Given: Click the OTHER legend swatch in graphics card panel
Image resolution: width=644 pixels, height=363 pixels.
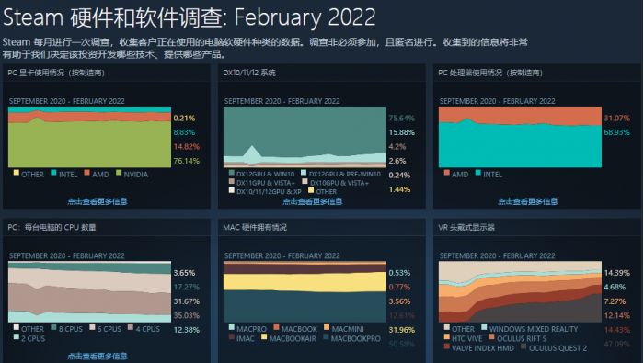Looking at the screenshot, I should [17, 173].
